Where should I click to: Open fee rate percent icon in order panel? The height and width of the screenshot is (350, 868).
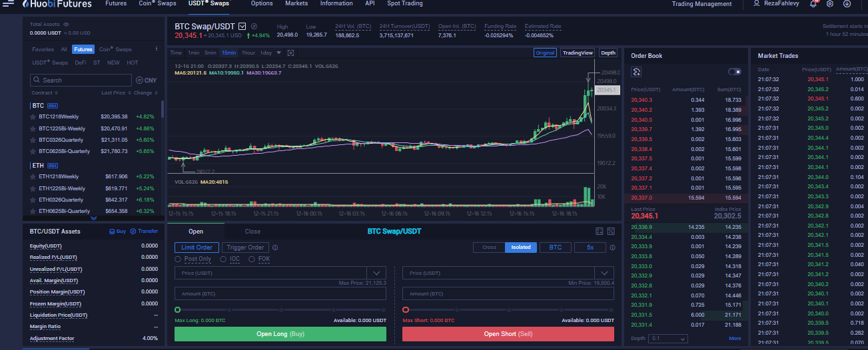coord(612,231)
